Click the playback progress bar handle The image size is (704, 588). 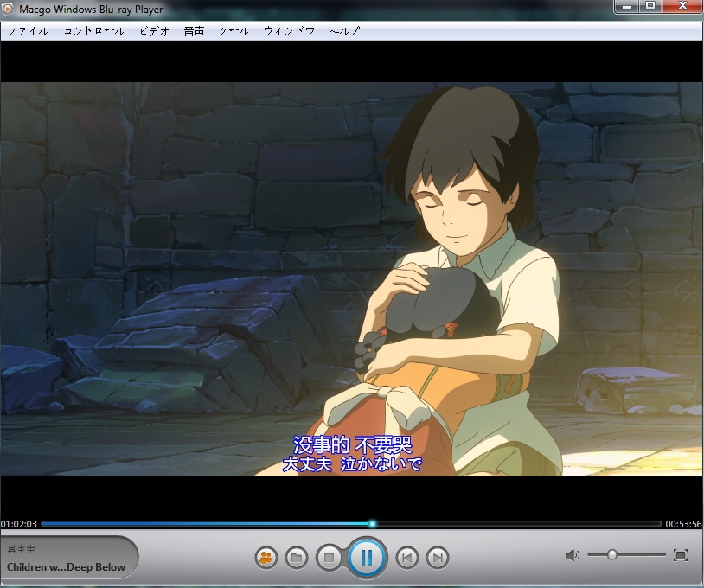click(x=372, y=524)
